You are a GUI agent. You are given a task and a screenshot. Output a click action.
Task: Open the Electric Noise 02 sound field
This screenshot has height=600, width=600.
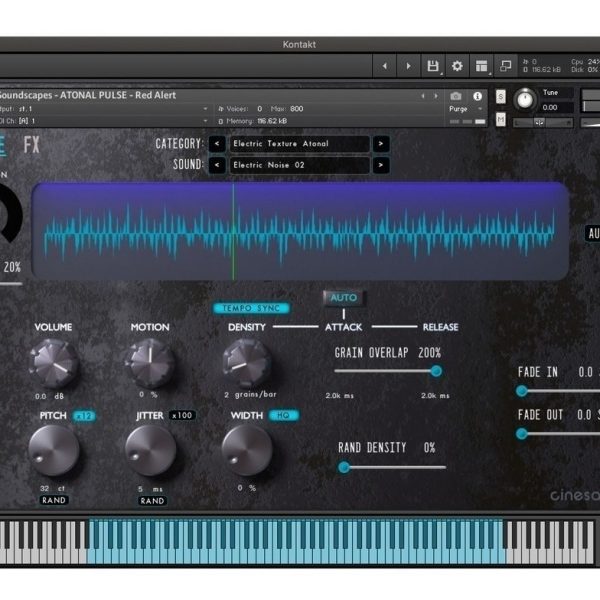tap(299, 165)
